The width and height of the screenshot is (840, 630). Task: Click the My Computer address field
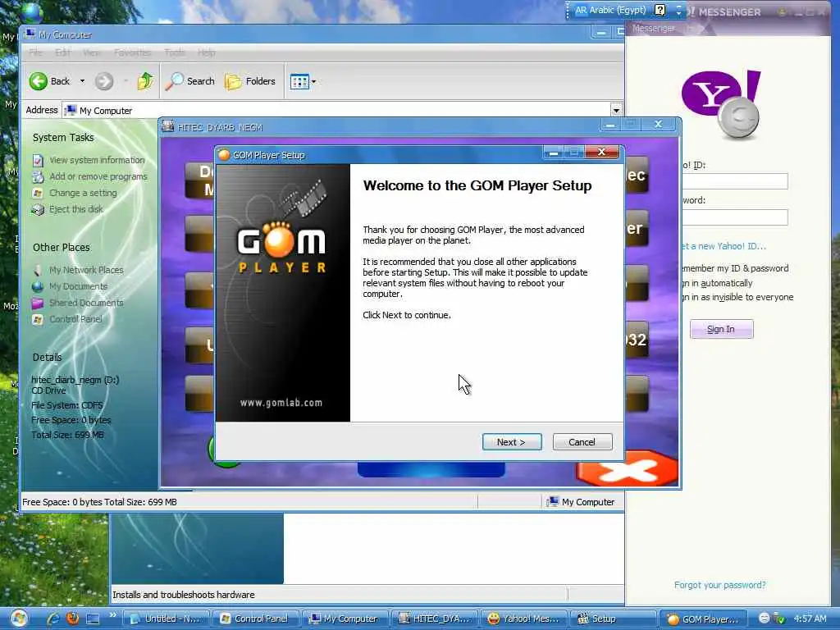(x=336, y=111)
